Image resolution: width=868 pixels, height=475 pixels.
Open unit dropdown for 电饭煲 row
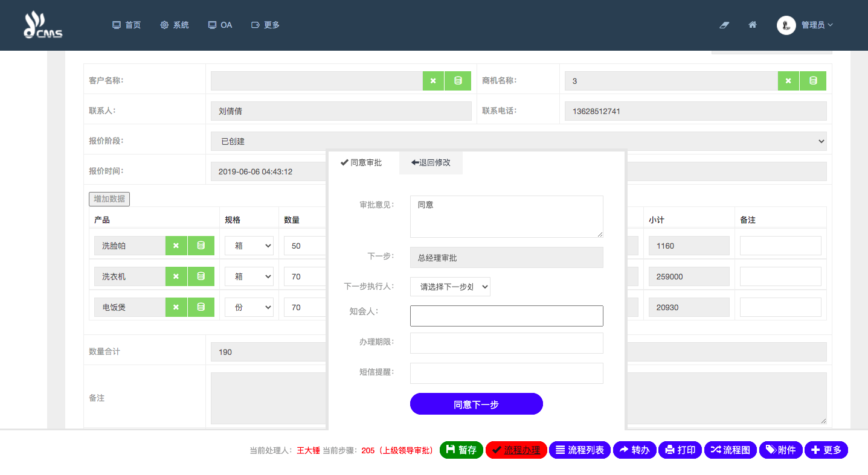pyautogui.click(x=249, y=307)
